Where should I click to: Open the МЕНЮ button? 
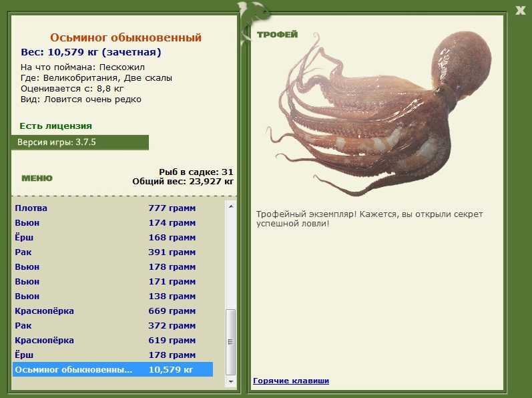tap(37, 178)
